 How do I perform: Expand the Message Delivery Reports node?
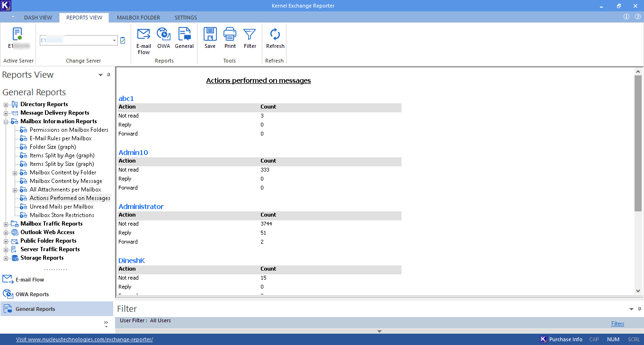(6, 113)
